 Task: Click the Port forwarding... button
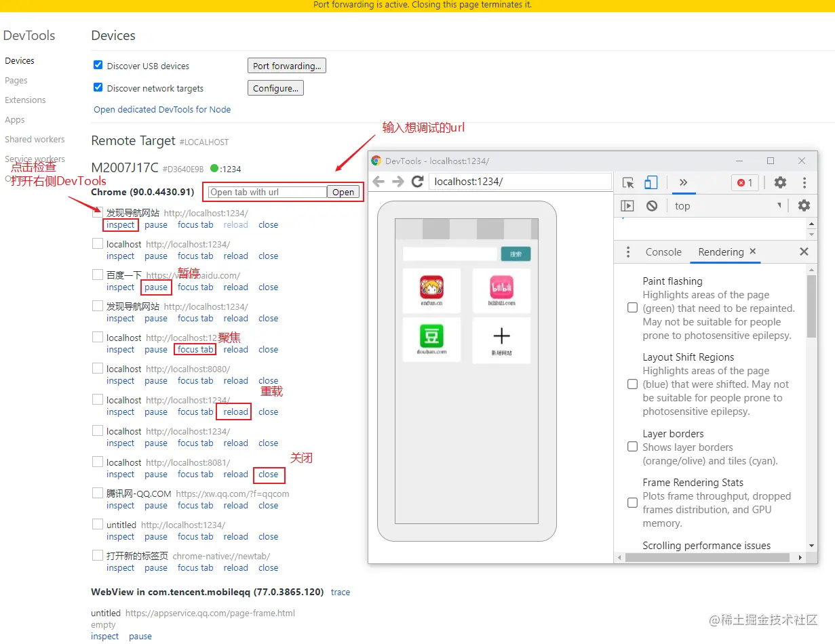click(x=287, y=66)
